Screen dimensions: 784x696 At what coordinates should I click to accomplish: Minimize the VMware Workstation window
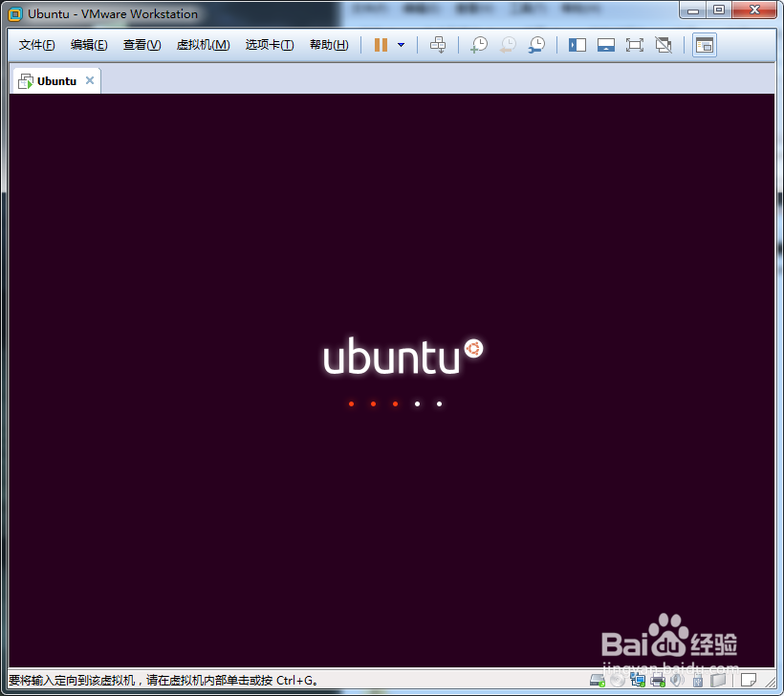(x=693, y=11)
